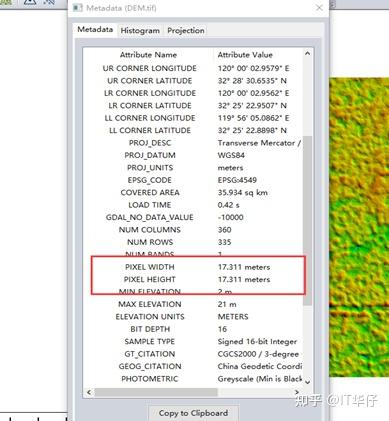Open the Projection tab
The image size is (389, 421).
point(186,30)
